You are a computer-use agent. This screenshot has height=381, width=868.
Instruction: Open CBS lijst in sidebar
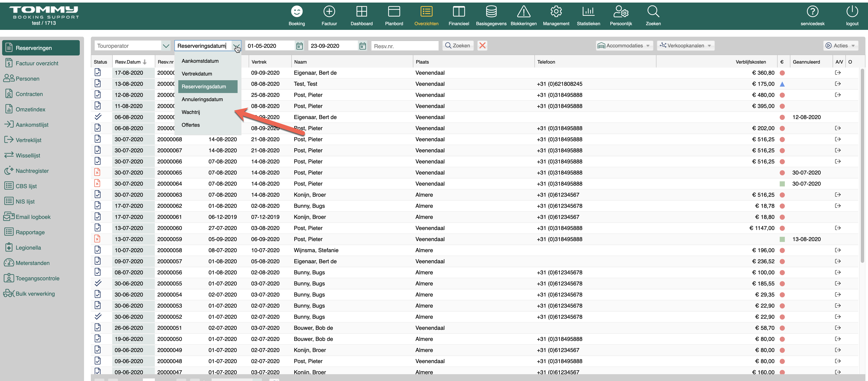pos(41,186)
